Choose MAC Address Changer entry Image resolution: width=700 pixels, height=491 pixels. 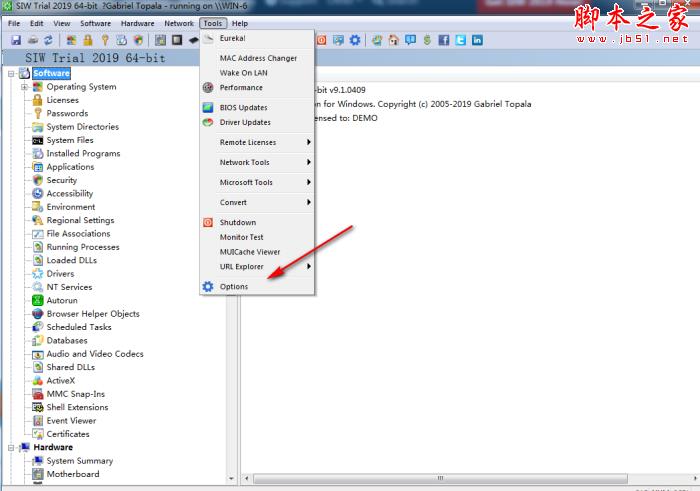[257, 58]
